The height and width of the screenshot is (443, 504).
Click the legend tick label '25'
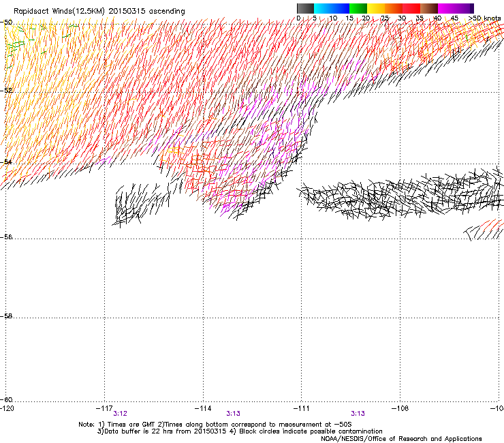(x=385, y=18)
